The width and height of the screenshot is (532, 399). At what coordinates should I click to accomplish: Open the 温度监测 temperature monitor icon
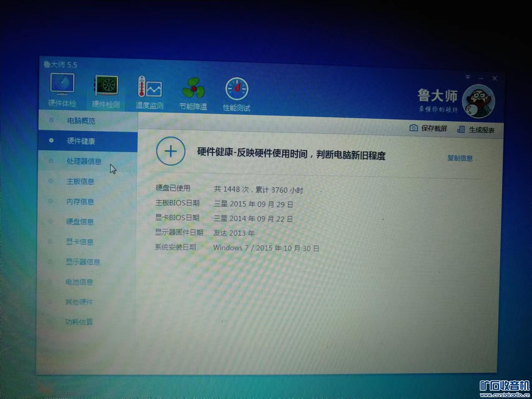tap(150, 87)
